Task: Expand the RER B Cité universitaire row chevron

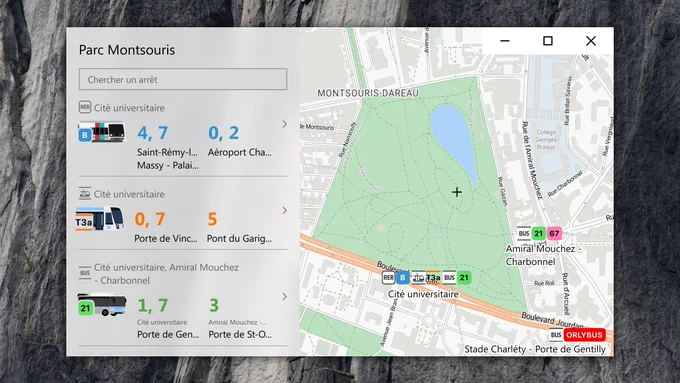Action: click(x=284, y=124)
